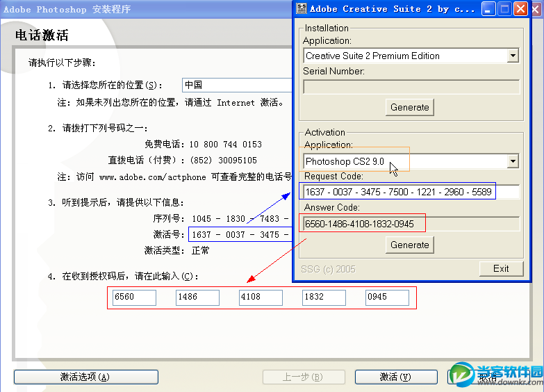The width and height of the screenshot is (544, 392).
Task: Click the 激活(V) button
Action: coord(396,377)
